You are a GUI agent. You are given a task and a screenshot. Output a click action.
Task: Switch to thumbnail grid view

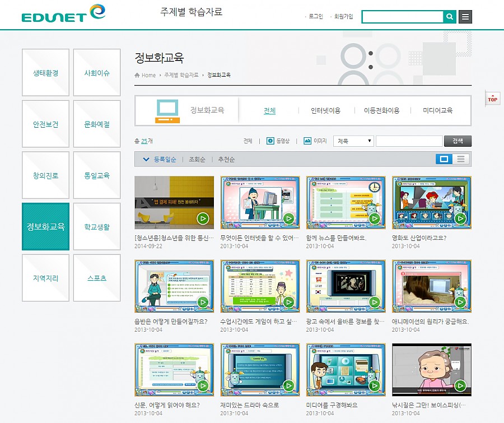tap(444, 159)
